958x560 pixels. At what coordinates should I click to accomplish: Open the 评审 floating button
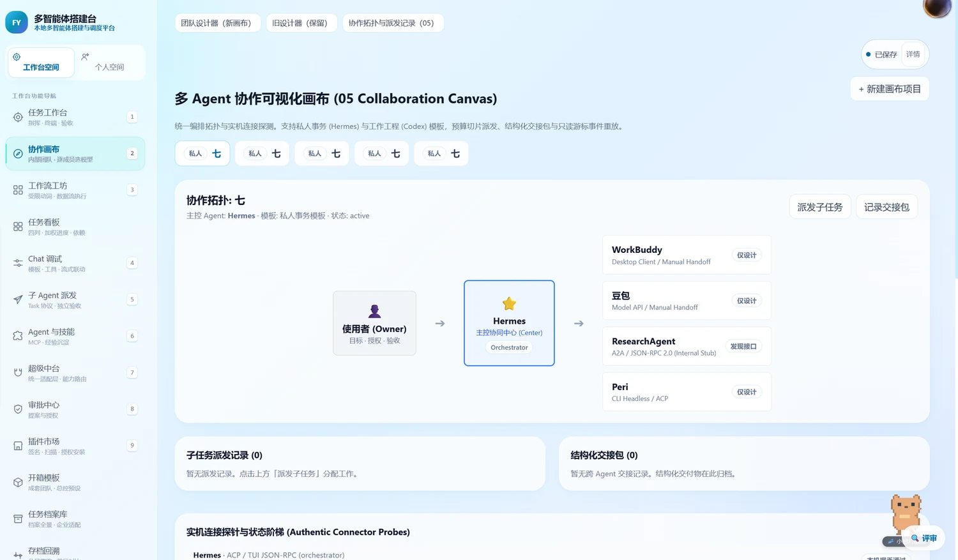pos(924,538)
